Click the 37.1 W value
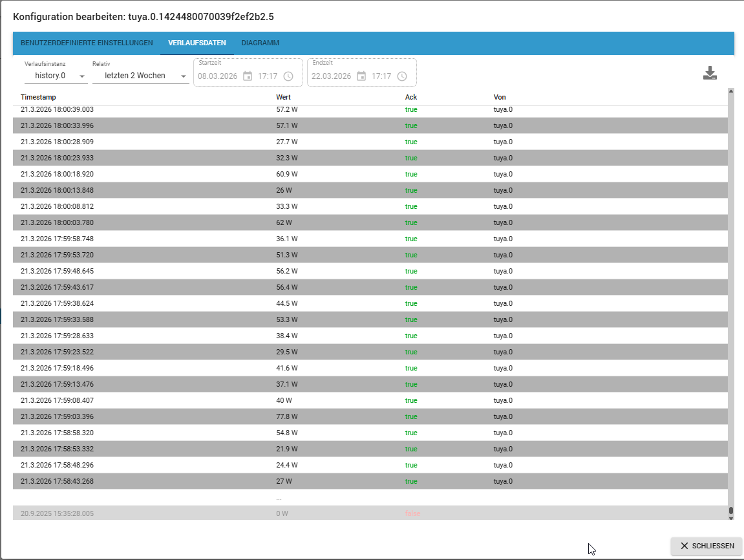The width and height of the screenshot is (744, 560). [286, 384]
